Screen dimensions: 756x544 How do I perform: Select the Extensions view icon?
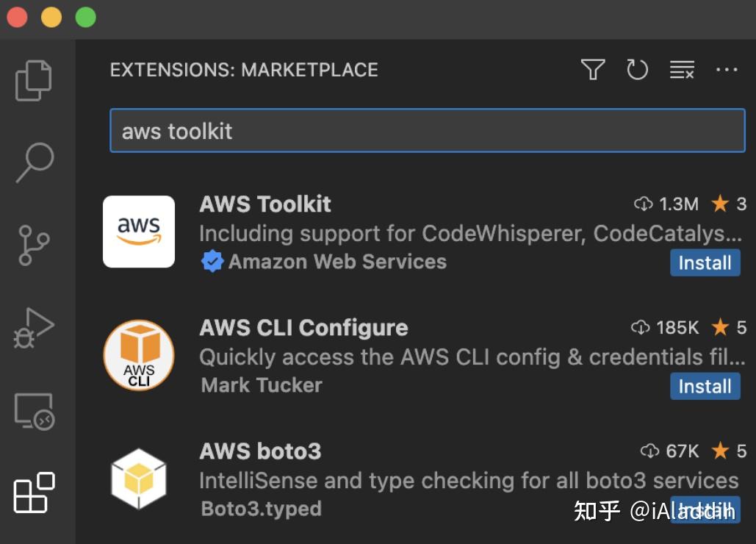point(35,493)
